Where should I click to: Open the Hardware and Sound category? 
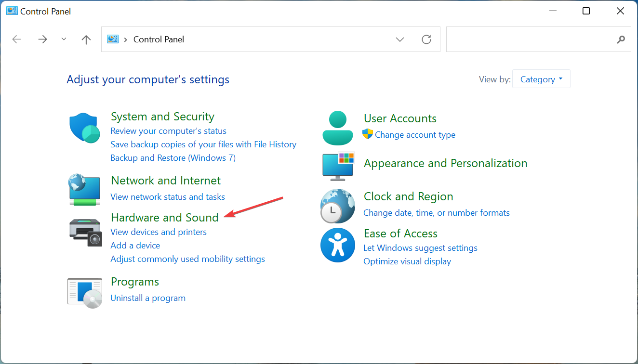(x=165, y=218)
